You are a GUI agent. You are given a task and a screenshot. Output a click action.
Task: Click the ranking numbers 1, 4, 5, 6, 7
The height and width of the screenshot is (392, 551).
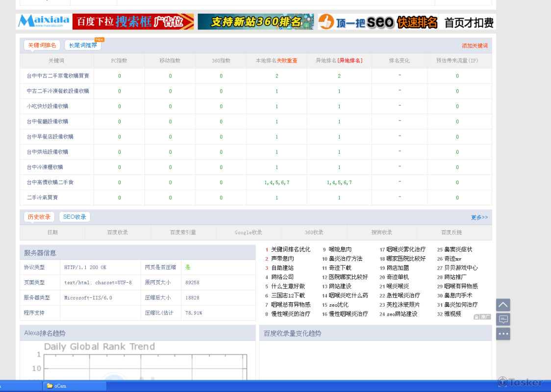click(276, 182)
